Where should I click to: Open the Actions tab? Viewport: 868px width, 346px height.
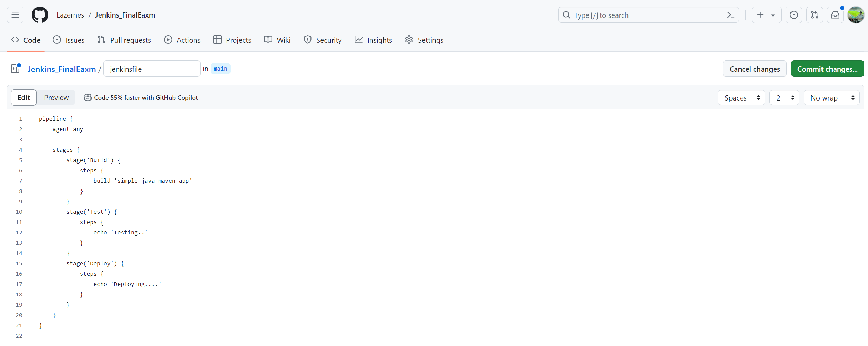click(182, 40)
